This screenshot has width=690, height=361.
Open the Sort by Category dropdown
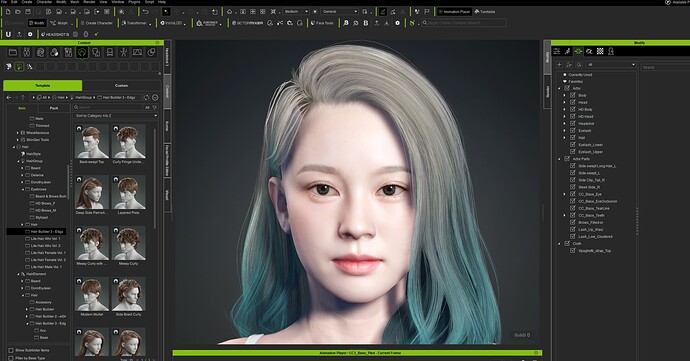click(x=116, y=115)
